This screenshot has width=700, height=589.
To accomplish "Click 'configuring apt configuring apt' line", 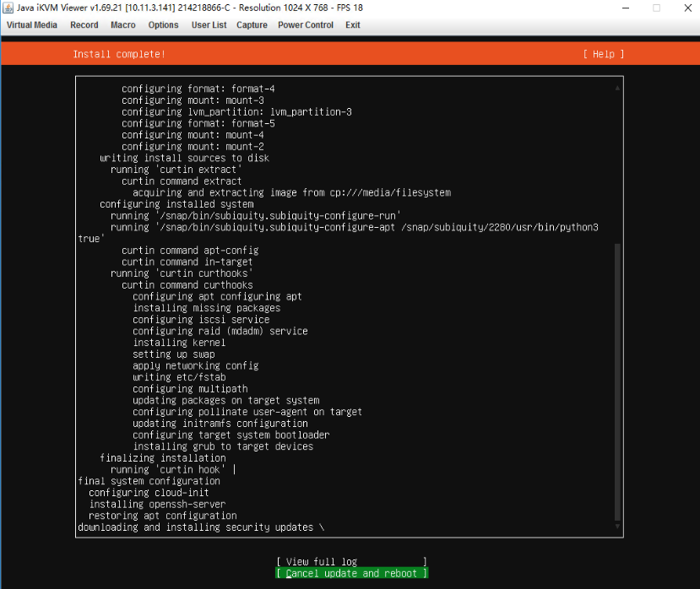I will (x=217, y=296).
